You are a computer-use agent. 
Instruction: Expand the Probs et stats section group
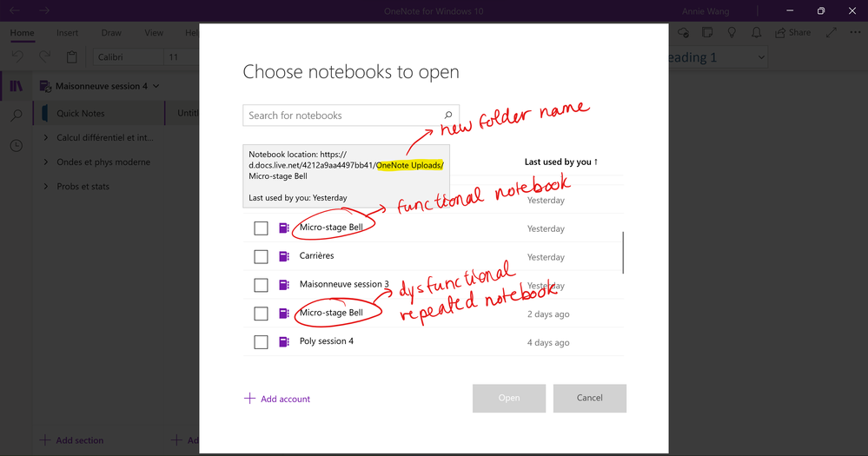tap(46, 186)
